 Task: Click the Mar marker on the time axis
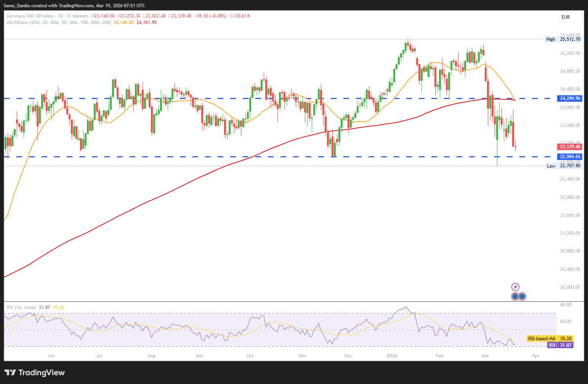coord(485,356)
